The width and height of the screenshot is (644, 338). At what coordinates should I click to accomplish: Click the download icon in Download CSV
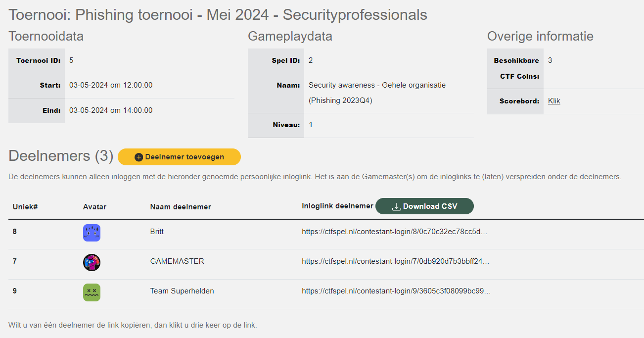point(396,206)
